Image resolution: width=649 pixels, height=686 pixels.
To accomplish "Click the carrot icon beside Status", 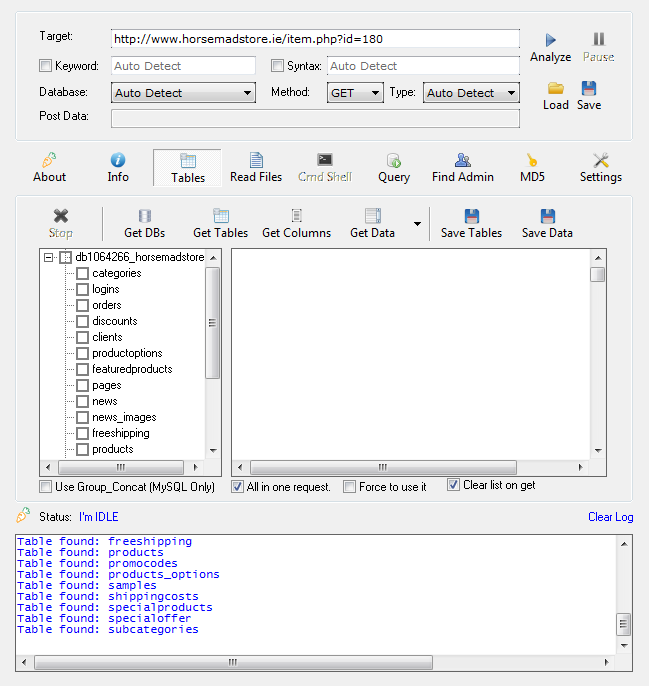I will tap(23, 515).
